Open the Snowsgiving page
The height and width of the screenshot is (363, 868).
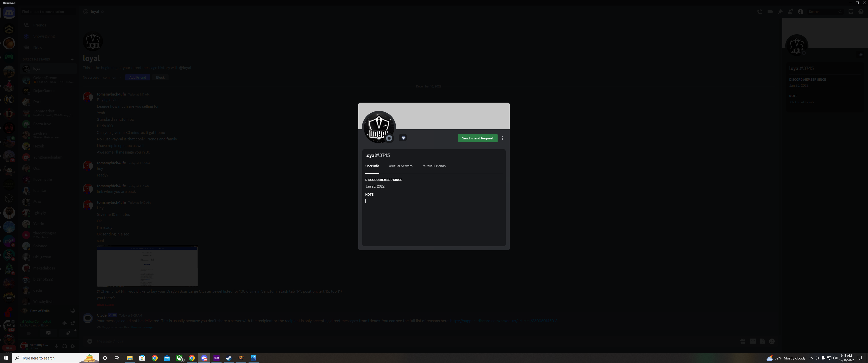[x=48, y=36]
